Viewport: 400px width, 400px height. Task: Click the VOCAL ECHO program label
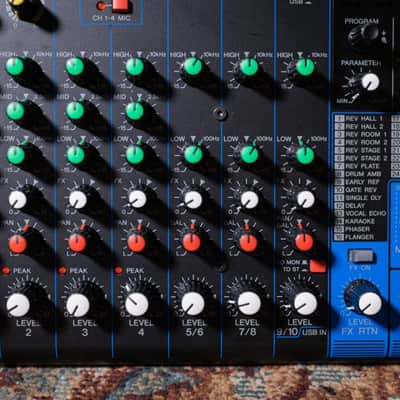coord(366,213)
